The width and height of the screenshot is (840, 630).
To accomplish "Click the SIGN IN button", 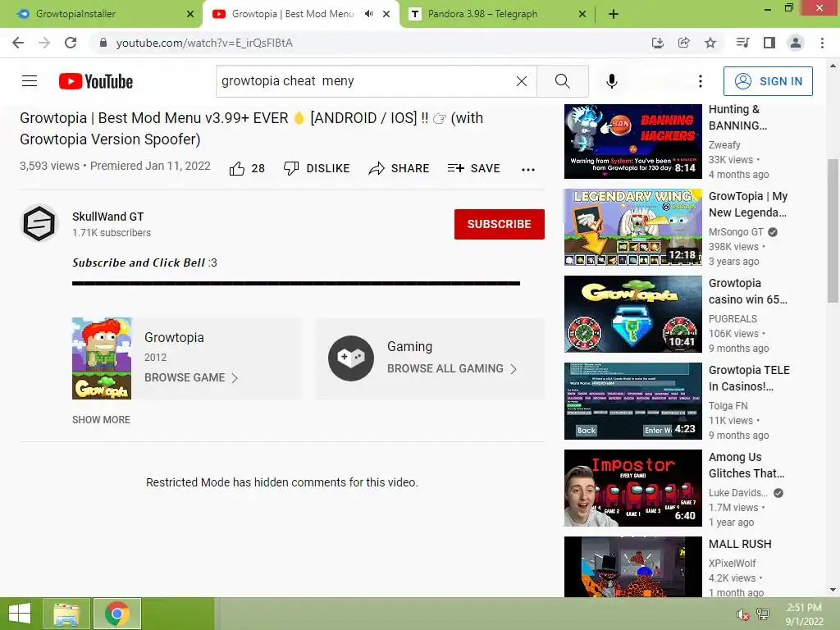I will coord(768,81).
